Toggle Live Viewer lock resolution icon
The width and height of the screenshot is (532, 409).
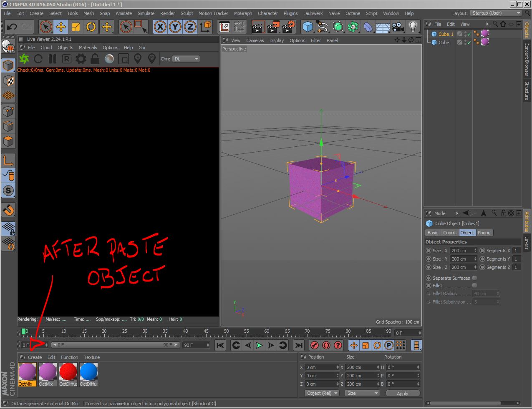tap(95, 59)
